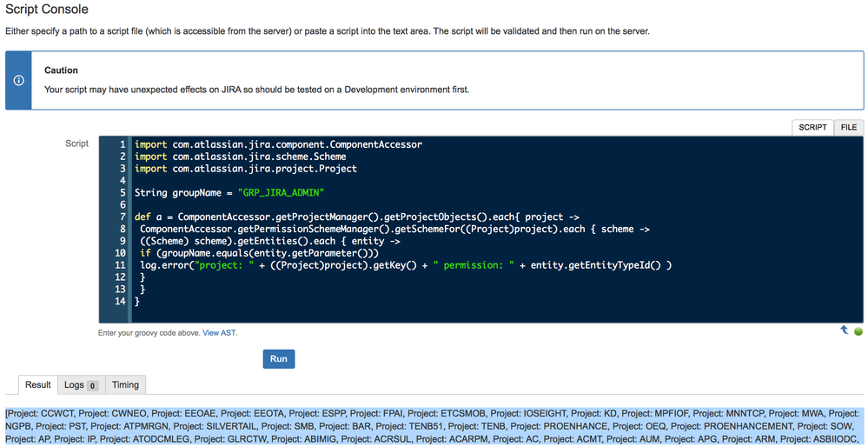
Task: Click the blue arrow icon below the editor
Action: (x=845, y=330)
